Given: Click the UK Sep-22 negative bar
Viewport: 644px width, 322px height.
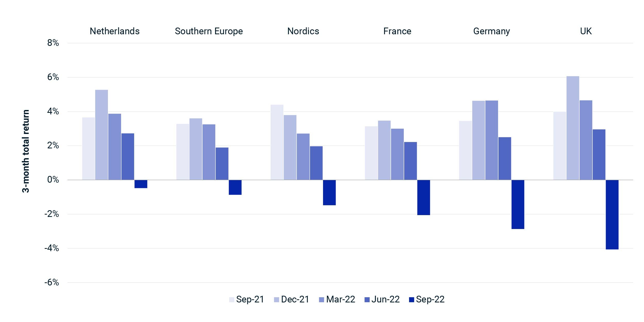Looking at the screenshot, I should 612,214.
